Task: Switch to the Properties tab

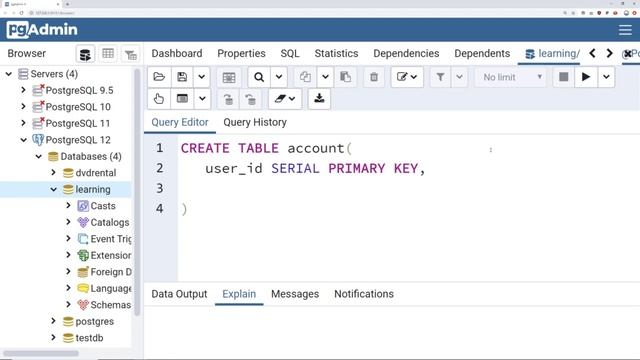Action: coord(241,53)
